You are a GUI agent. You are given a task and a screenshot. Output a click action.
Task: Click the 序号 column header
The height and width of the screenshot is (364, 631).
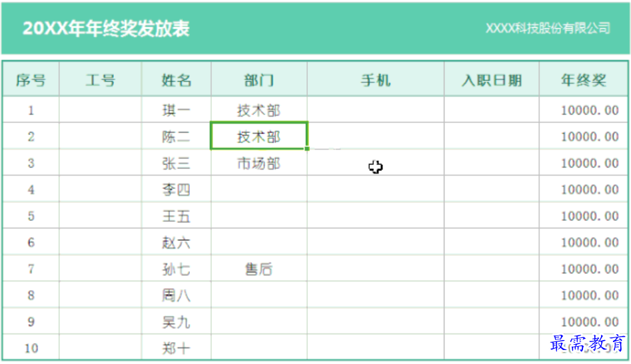(x=31, y=79)
